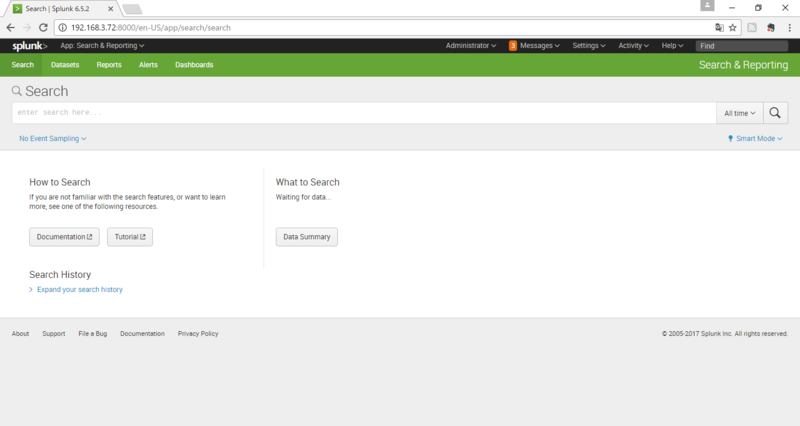This screenshot has width=800, height=426.
Task: Launch the Tutorial button
Action: point(130,237)
